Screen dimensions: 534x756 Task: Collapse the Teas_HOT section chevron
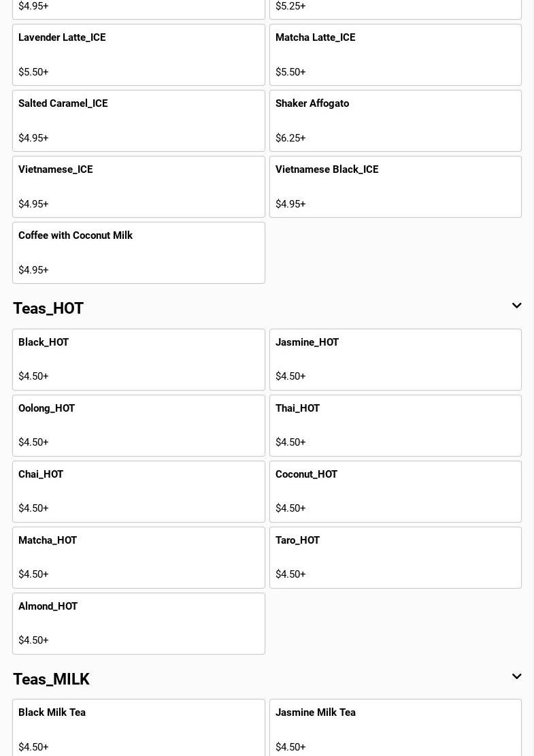(516, 306)
